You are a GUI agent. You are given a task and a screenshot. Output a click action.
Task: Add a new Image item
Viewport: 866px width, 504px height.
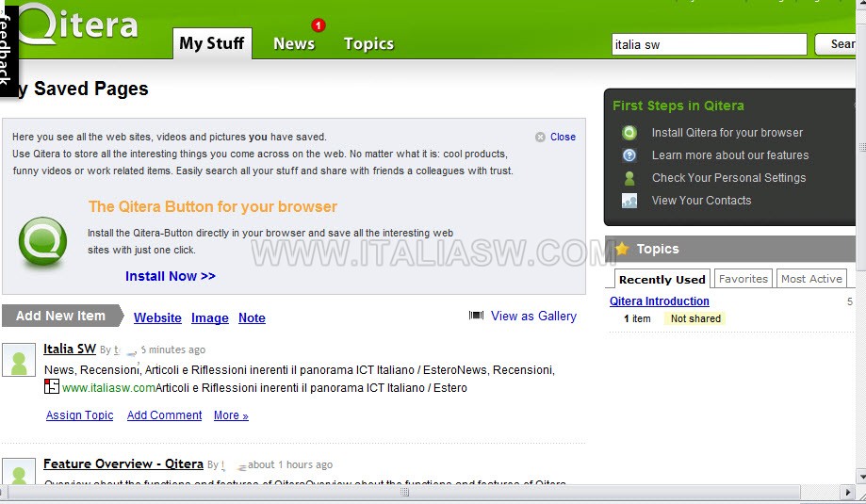[x=210, y=318]
